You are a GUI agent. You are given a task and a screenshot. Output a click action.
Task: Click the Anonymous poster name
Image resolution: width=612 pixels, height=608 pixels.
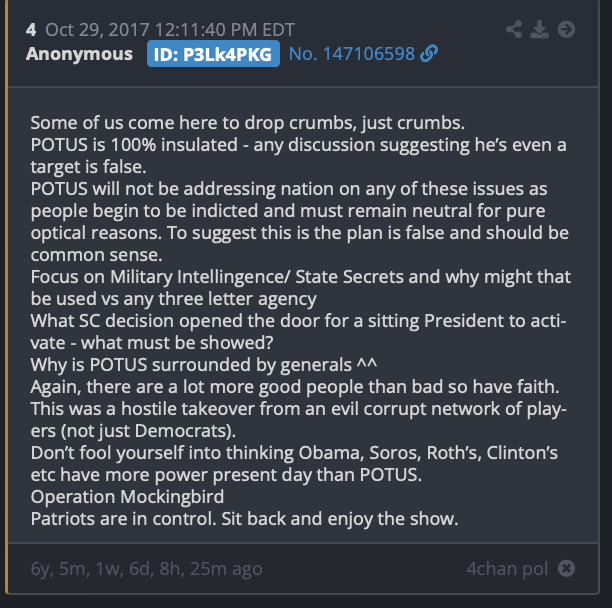[79, 54]
